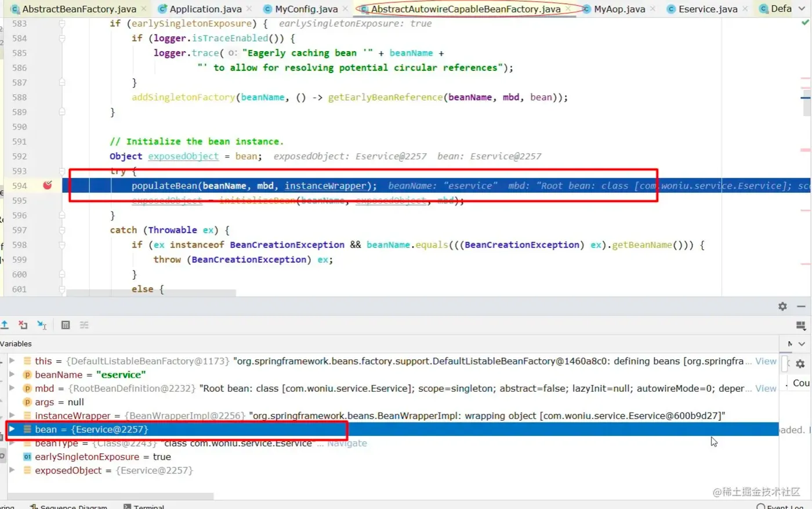Viewport: 812px width, 509px height.
Task: Click Navigate link on beanType row
Action: point(347,443)
